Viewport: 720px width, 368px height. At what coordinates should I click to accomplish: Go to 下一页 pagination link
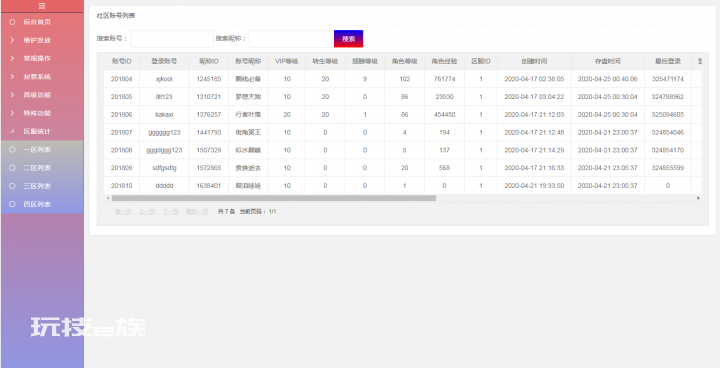[171, 212]
